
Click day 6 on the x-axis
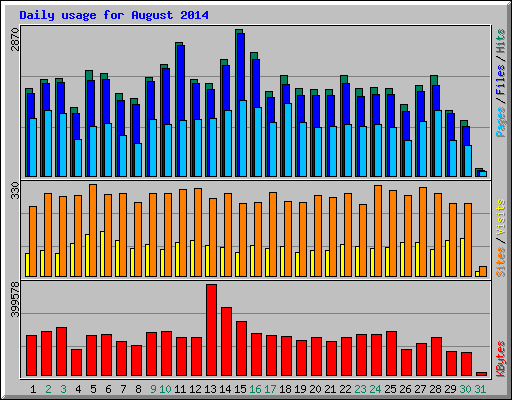(x=108, y=389)
